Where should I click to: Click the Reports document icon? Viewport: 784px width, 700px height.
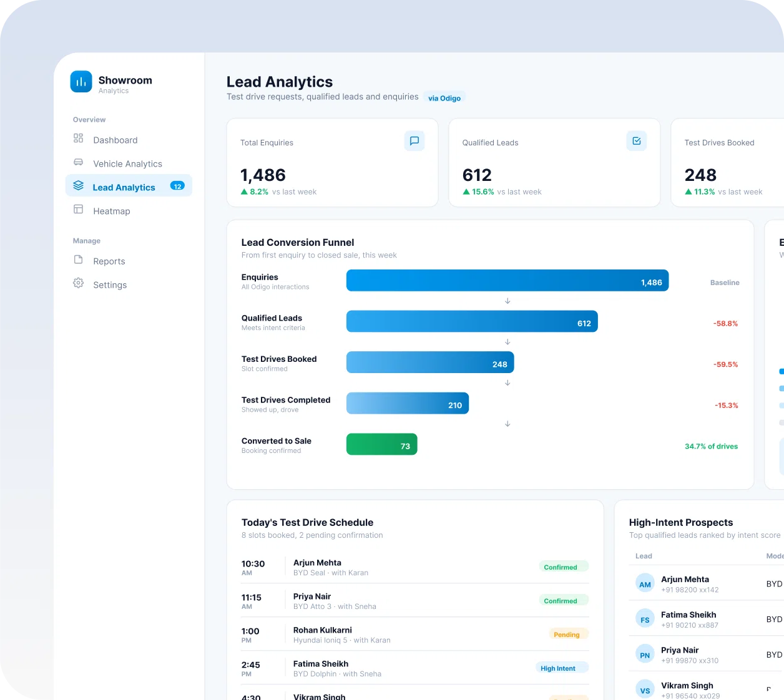click(78, 260)
